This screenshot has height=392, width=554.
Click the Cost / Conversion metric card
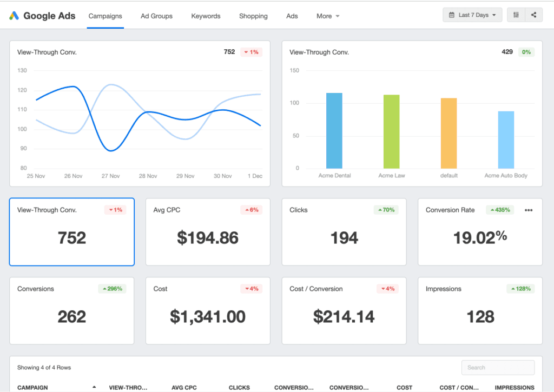(x=344, y=311)
